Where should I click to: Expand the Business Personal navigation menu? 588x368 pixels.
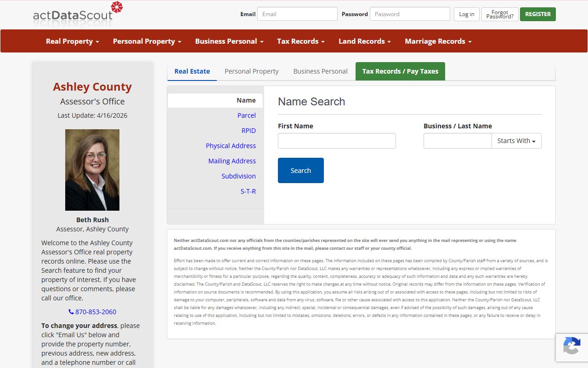click(x=229, y=41)
